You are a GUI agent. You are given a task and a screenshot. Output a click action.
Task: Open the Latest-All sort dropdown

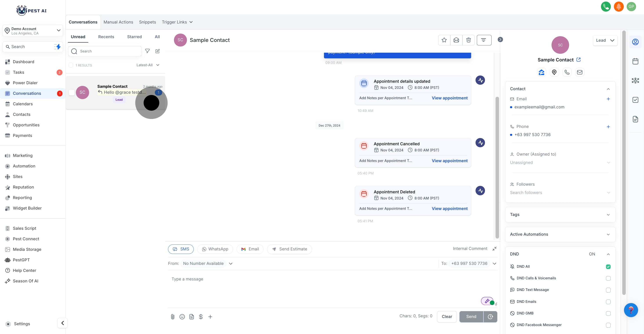point(148,65)
